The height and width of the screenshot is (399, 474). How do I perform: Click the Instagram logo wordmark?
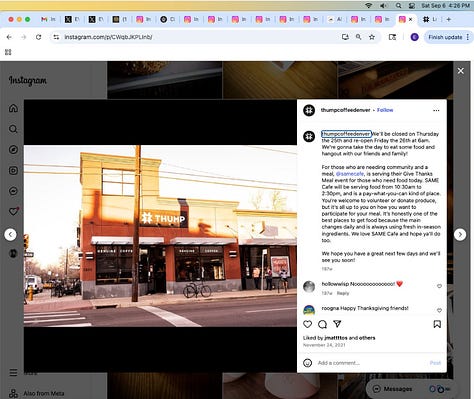(28, 80)
